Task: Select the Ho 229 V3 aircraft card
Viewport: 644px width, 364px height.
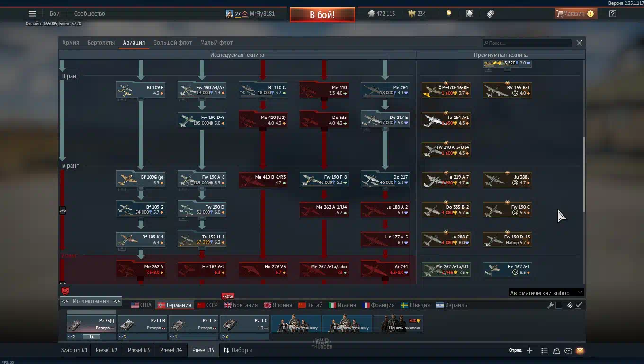Action: point(263,269)
